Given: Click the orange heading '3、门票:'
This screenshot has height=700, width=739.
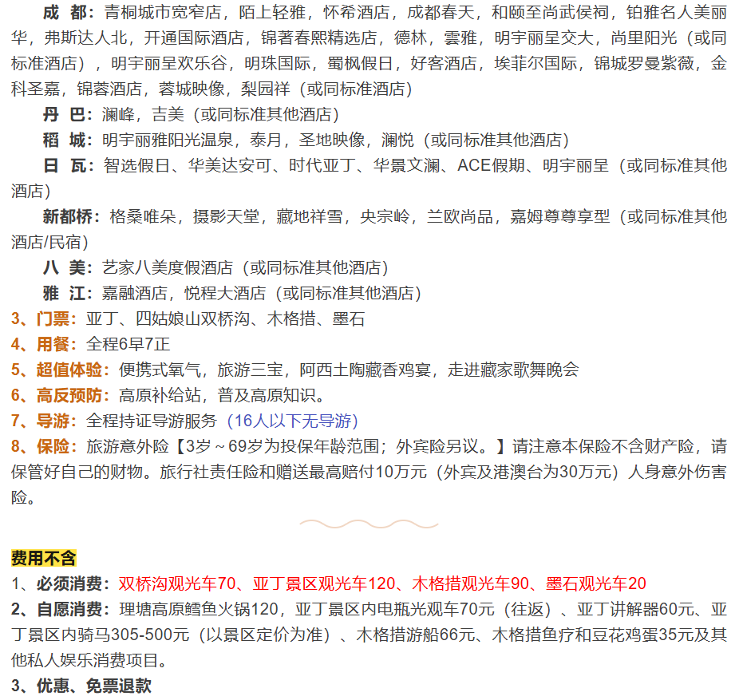Looking at the screenshot, I should tap(44, 319).
